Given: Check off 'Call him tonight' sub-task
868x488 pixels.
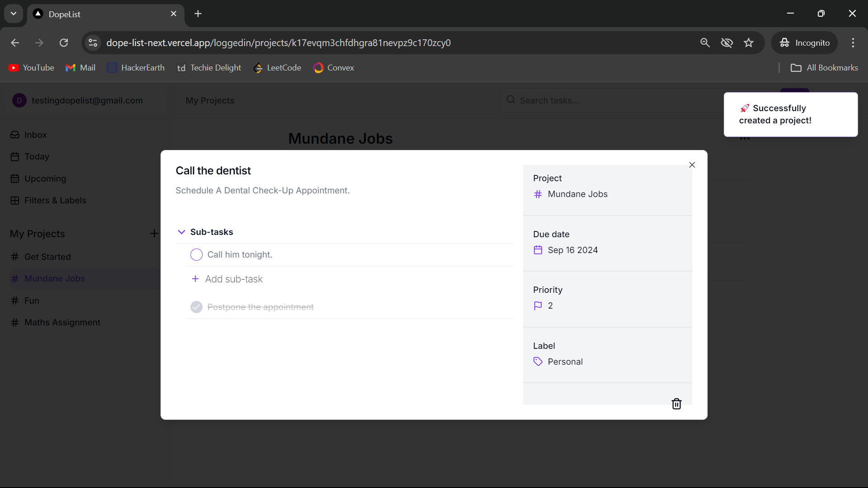Looking at the screenshot, I should pos(196,255).
